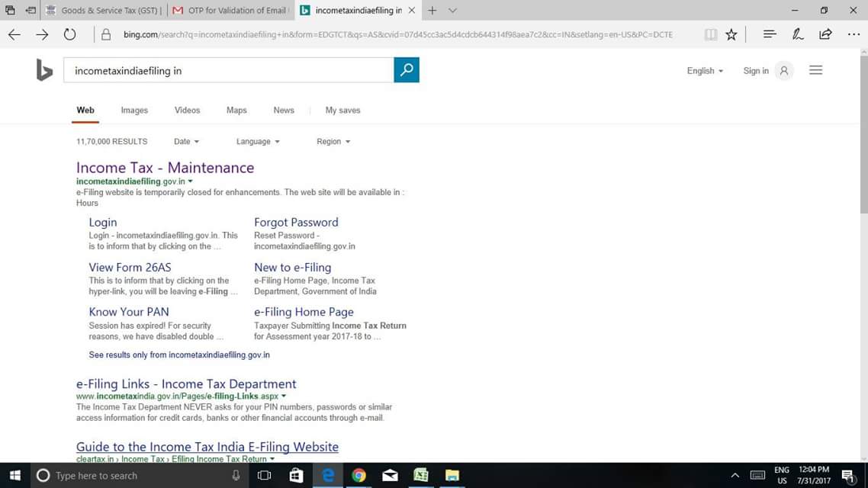The width and height of the screenshot is (868, 488).
Task: Switch to Goods & Service Tax tab
Action: [104, 10]
